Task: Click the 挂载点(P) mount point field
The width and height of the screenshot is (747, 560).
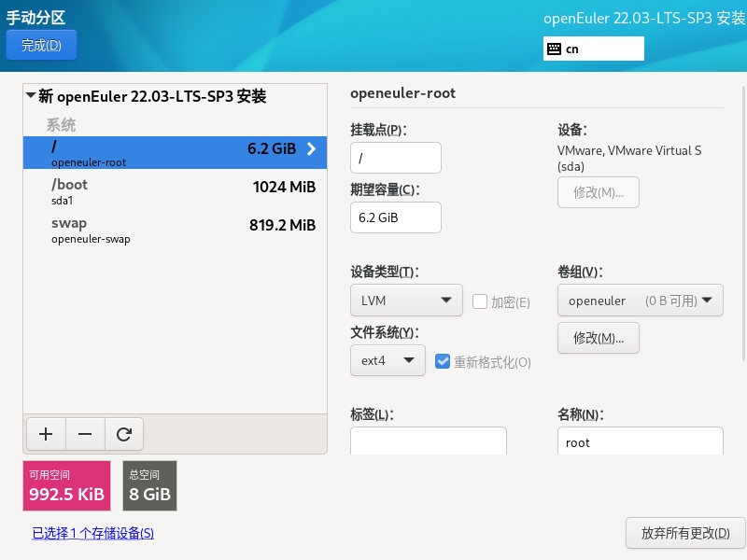Action: 396,158
